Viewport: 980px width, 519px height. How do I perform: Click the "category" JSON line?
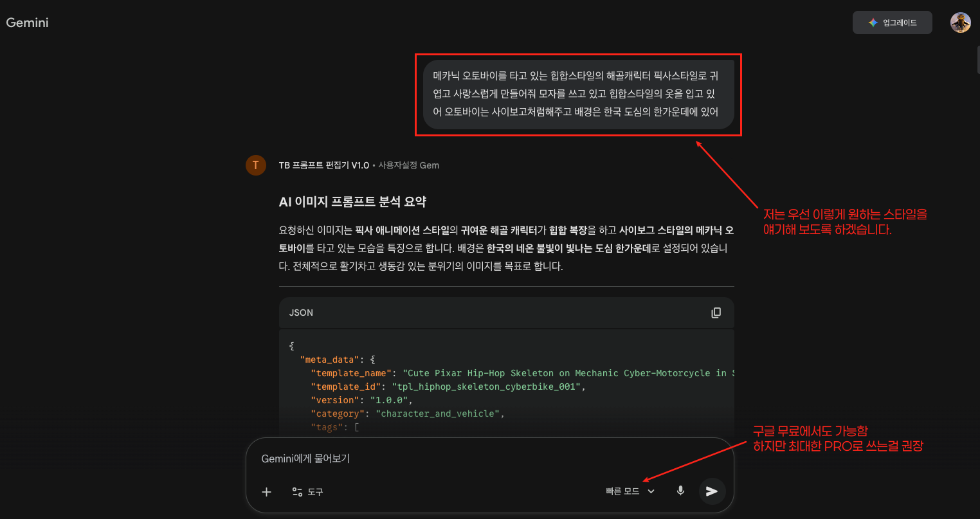(x=408, y=414)
